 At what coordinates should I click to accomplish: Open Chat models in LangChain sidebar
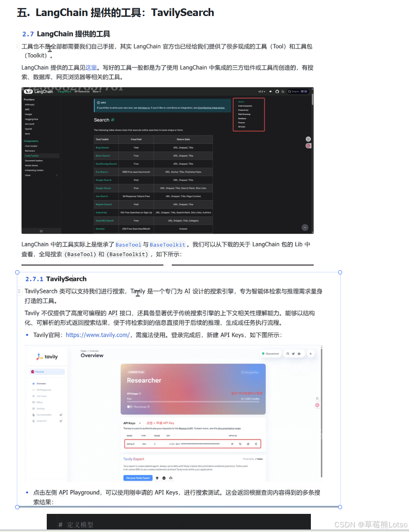pyautogui.click(x=31, y=146)
